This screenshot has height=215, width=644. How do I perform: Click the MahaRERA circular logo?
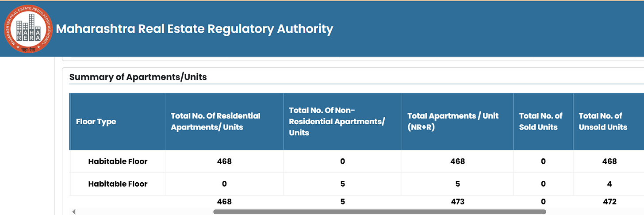[x=28, y=29]
